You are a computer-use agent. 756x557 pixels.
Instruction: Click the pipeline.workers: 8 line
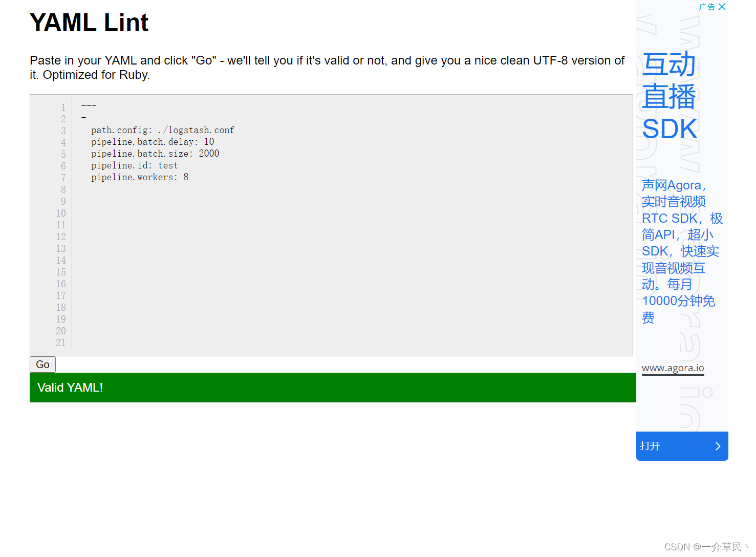pos(140,177)
